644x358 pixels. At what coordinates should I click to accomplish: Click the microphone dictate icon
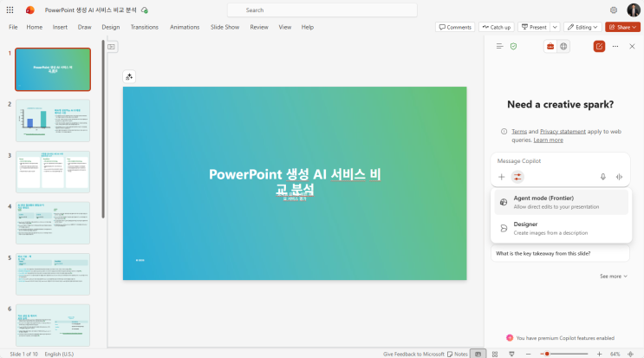[603, 177]
